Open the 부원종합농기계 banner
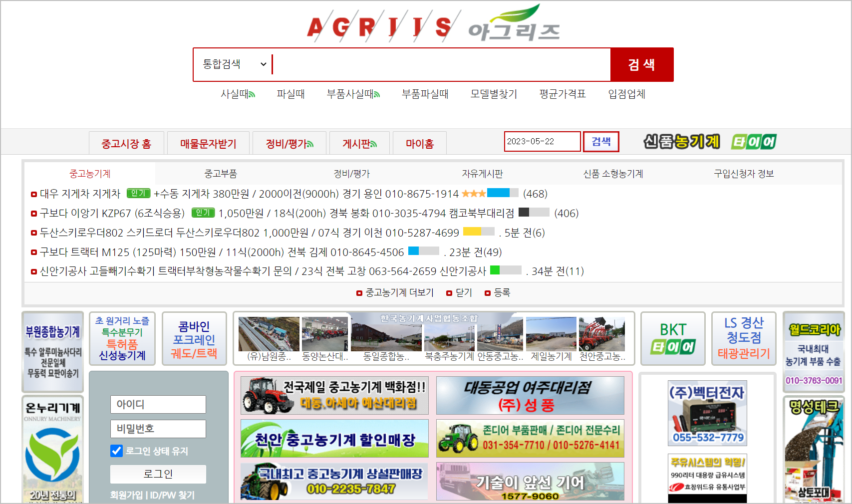The height and width of the screenshot is (504, 852). click(x=53, y=352)
